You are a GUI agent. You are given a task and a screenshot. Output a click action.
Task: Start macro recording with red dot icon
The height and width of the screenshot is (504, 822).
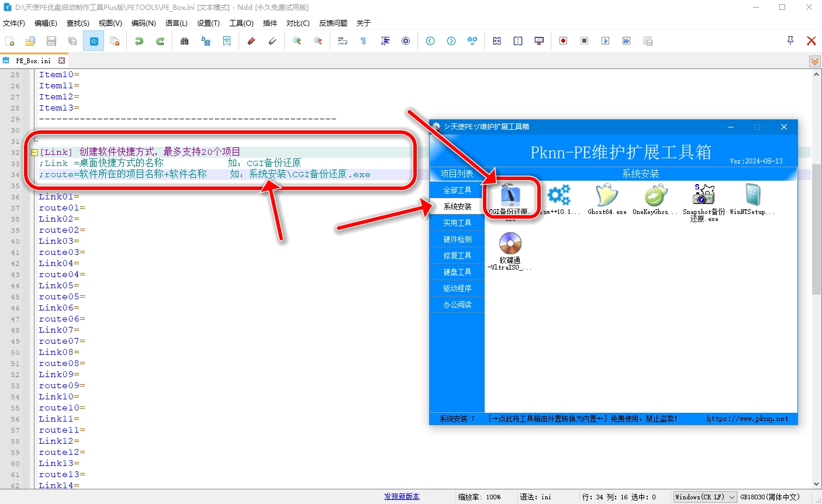[563, 41]
